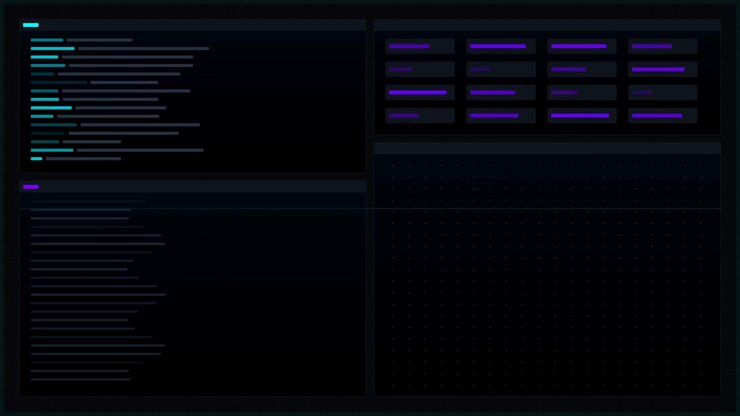Select the first tile in the purple grid's third row

point(420,93)
